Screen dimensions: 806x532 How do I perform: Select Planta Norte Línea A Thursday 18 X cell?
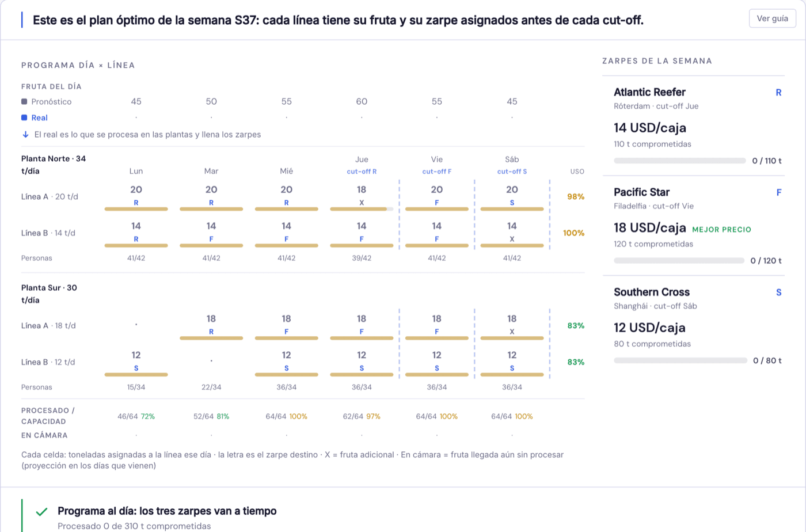362,197
